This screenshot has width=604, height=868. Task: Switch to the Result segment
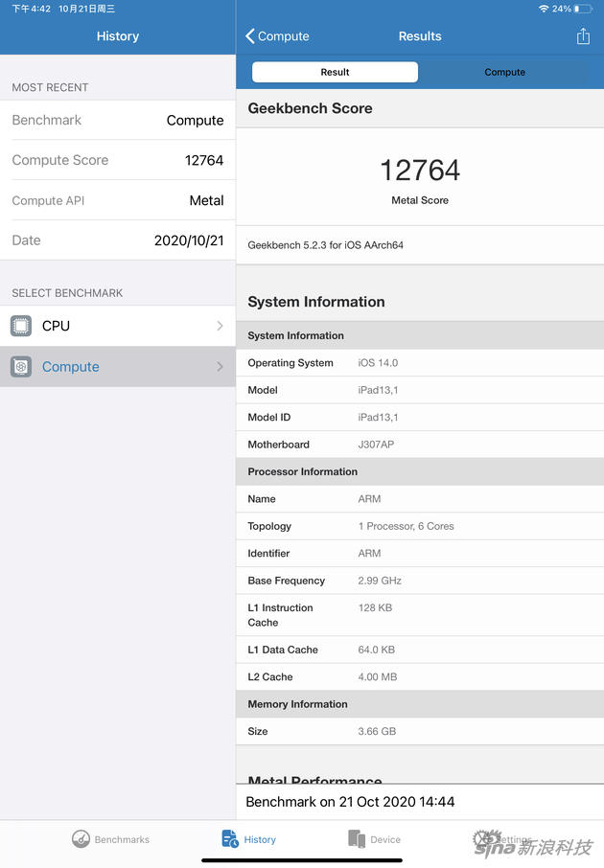coord(335,72)
